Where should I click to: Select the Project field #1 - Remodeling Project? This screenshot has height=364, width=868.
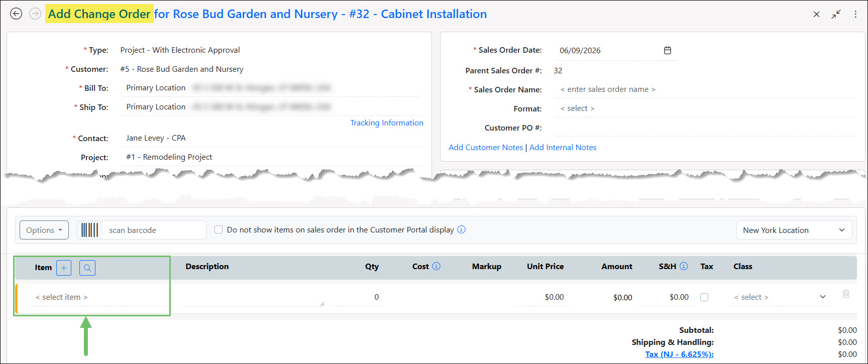[x=272, y=157]
